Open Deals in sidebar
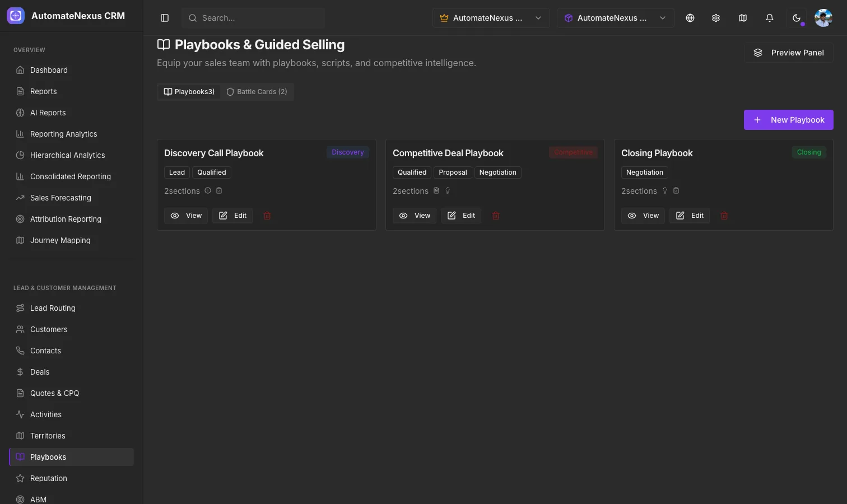The width and height of the screenshot is (847, 504). tap(72, 372)
